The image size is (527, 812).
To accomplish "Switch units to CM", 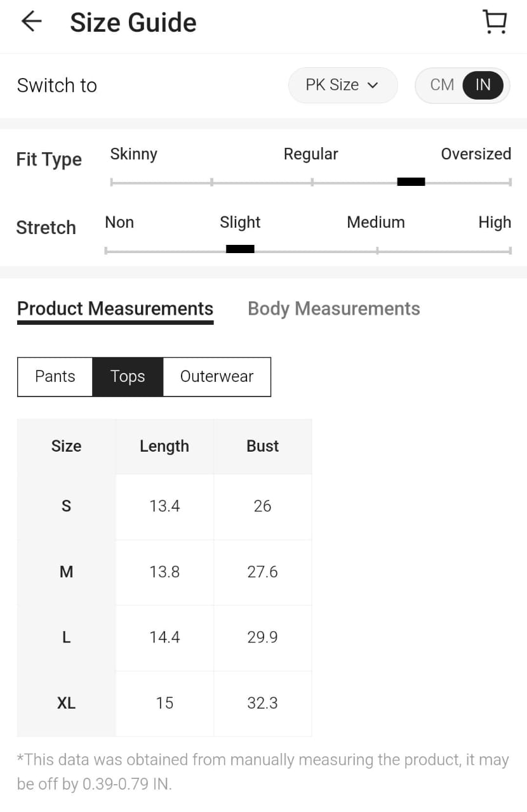I will 442,85.
